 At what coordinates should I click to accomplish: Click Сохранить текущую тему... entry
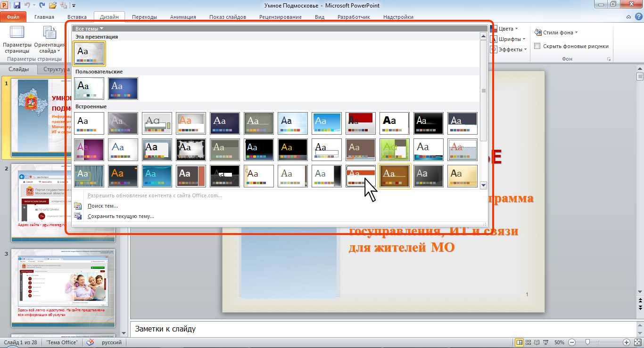click(x=121, y=216)
